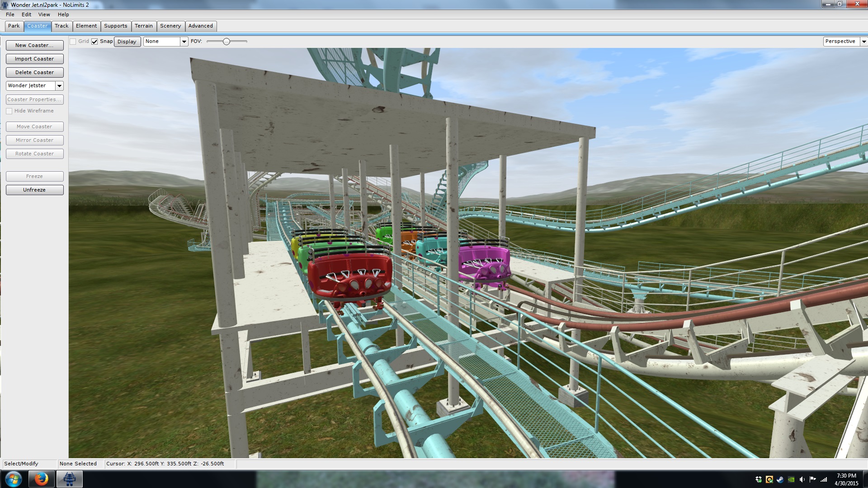The width and height of the screenshot is (868, 488).
Task: Open the Edit menu
Action: [x=26, y=14]
